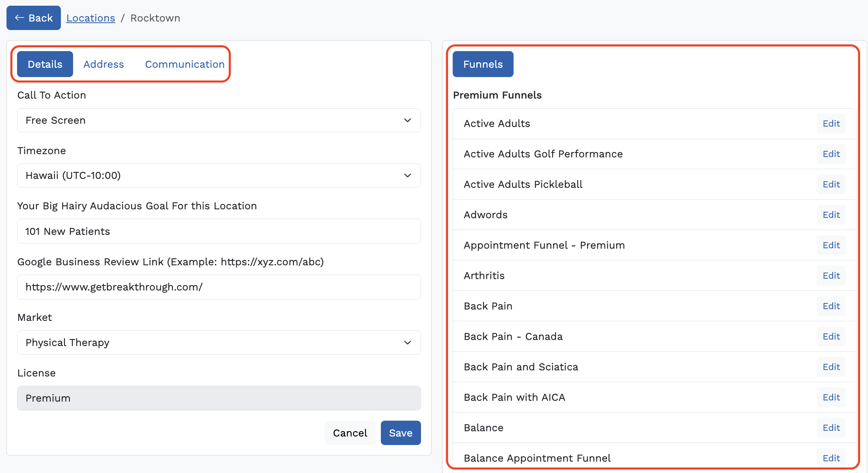The image size is (868, 473).
Task: Open the Locations breadcrumb link
Action: [91, 18]
